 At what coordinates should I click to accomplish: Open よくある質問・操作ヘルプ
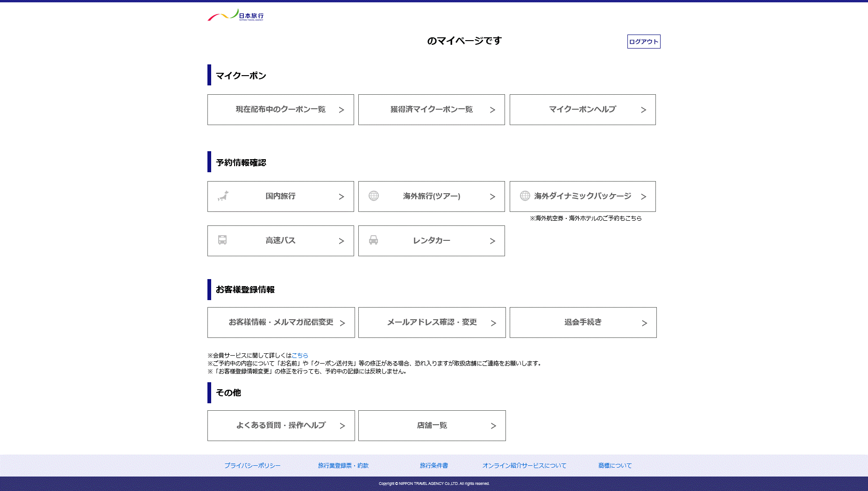click(281, 426)
